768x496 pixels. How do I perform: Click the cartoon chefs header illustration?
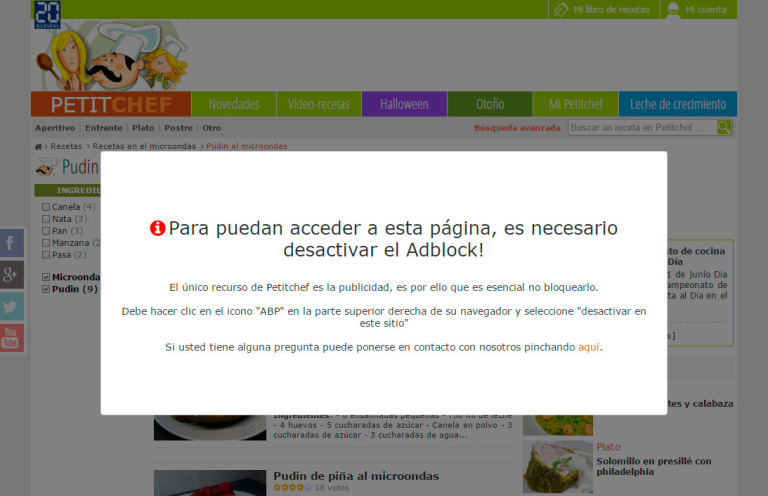[x=112, y=55]
